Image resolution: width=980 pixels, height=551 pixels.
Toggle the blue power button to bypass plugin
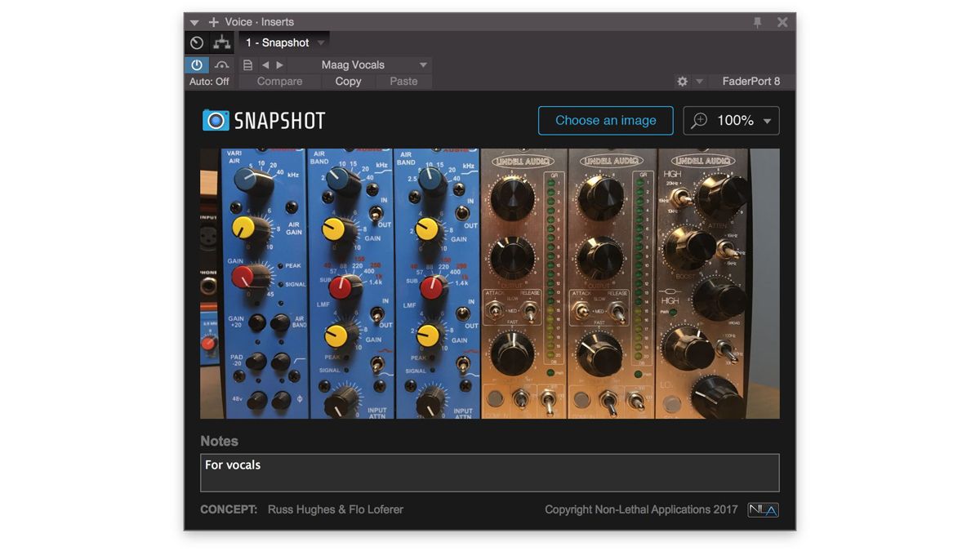coord(196,64)
